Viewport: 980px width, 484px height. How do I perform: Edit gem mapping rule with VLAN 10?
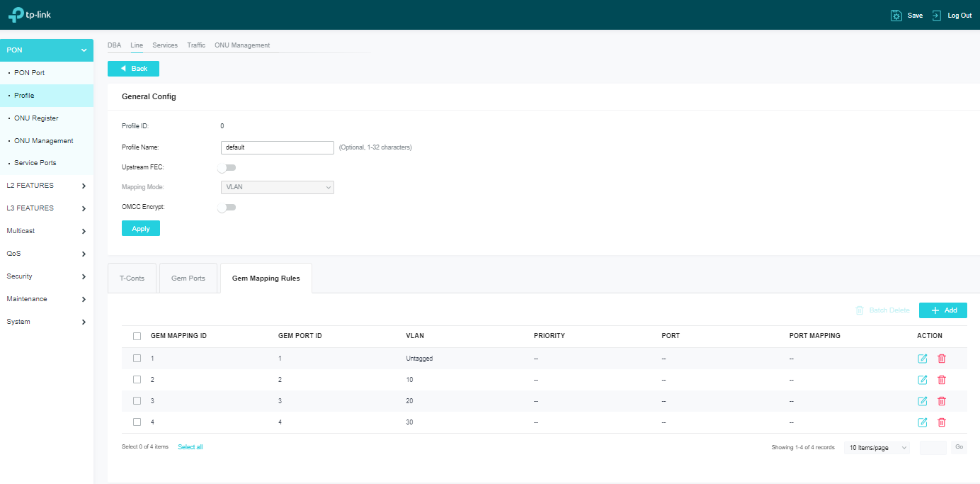(923, 380)
